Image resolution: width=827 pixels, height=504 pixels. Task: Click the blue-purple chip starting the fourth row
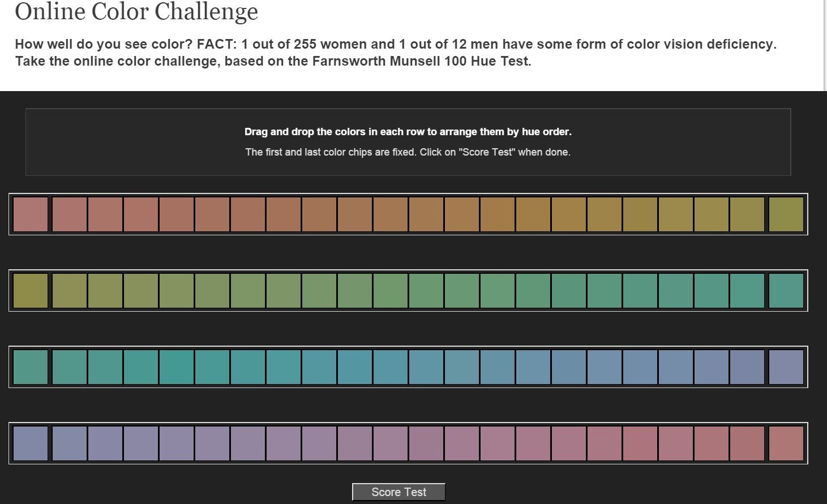(31, 445)
